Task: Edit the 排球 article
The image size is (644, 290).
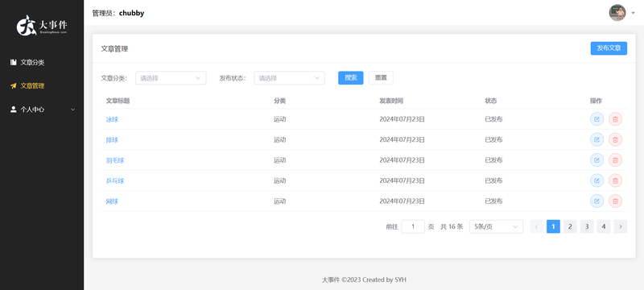Action: [x=597, y=139]
